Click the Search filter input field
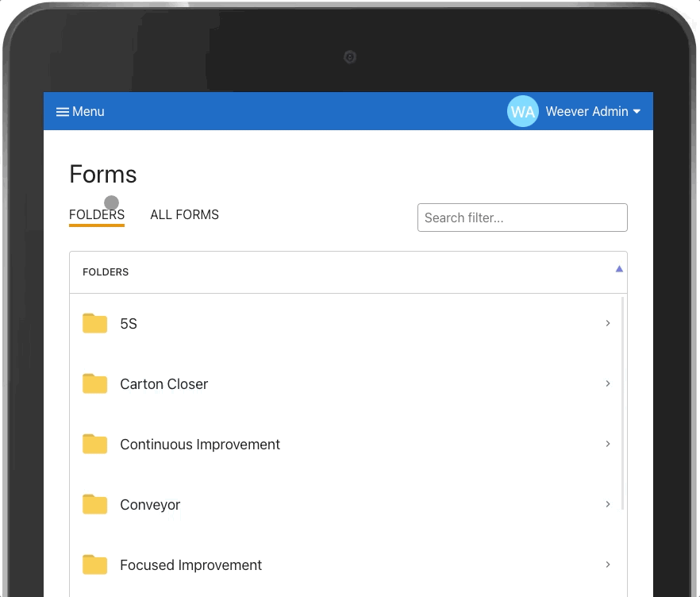700x597 pixels. pos(522,218)
